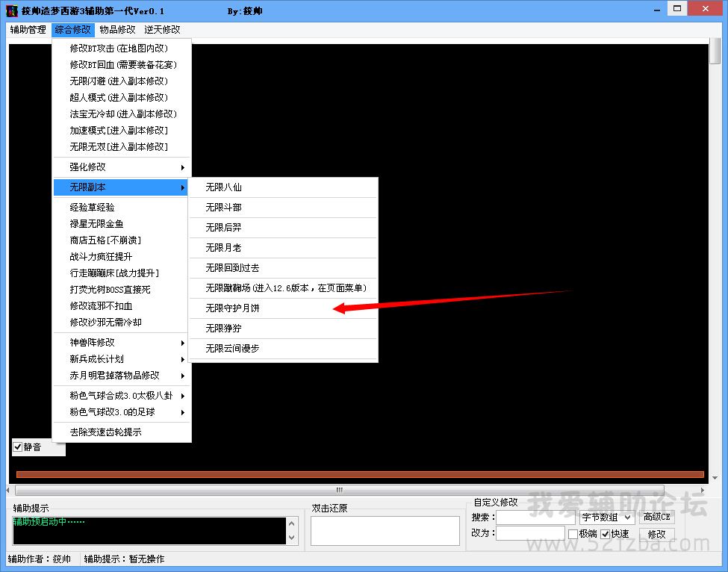728x572 pixels.
Task: Select 行走蹦蹦床[战力提升] entry
Action: [x=122, y=273]
